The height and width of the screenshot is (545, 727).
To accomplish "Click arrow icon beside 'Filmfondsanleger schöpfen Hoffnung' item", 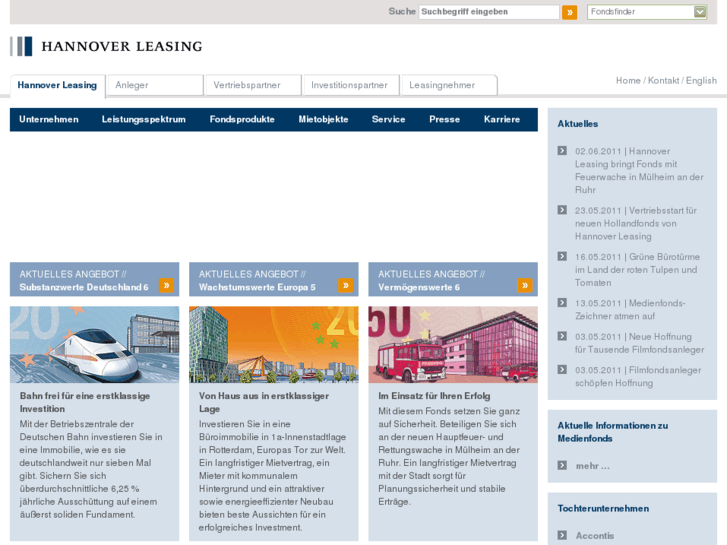I will click(x=562, y=370).
